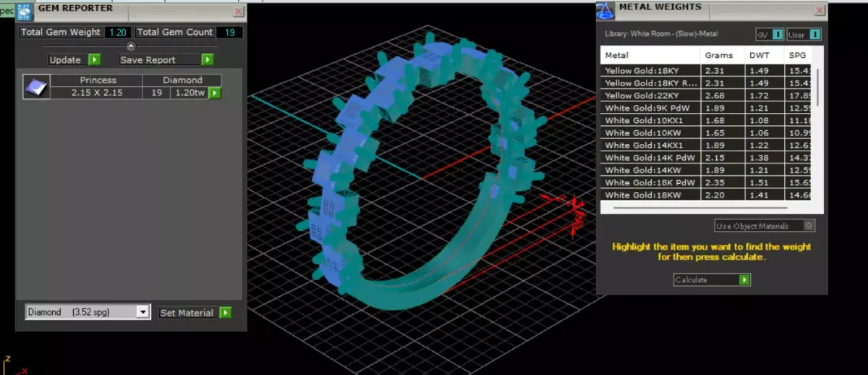This screenshot has width=868, height=375.
Task: Click the 2.15 X 2.15 gem size cell
Action: pos(97,93)
